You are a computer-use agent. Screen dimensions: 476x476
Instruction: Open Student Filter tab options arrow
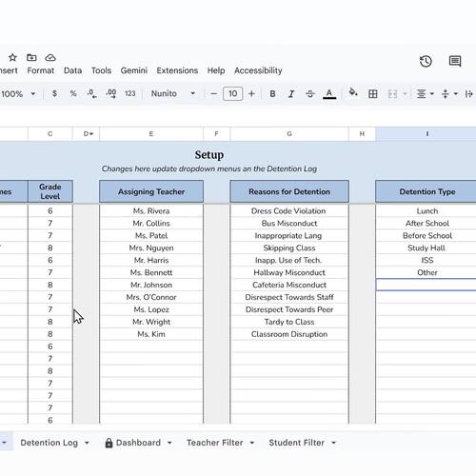(x=333, y=443)
